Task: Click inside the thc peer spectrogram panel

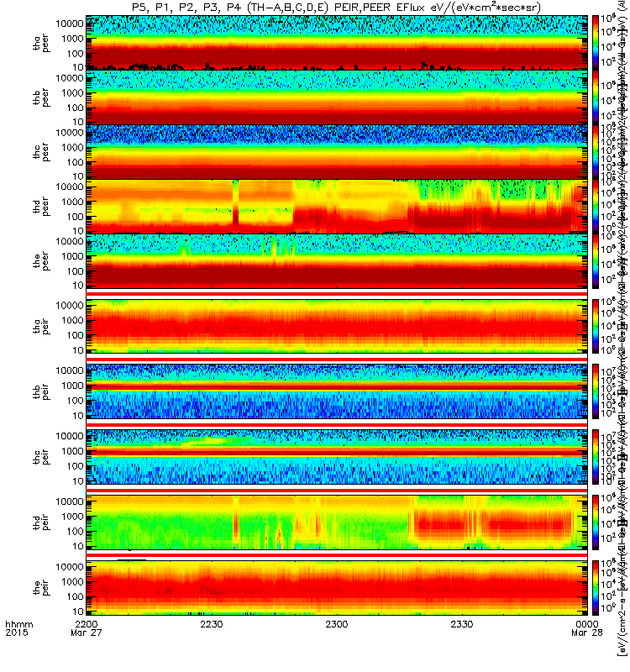Action: coord(337,152)
